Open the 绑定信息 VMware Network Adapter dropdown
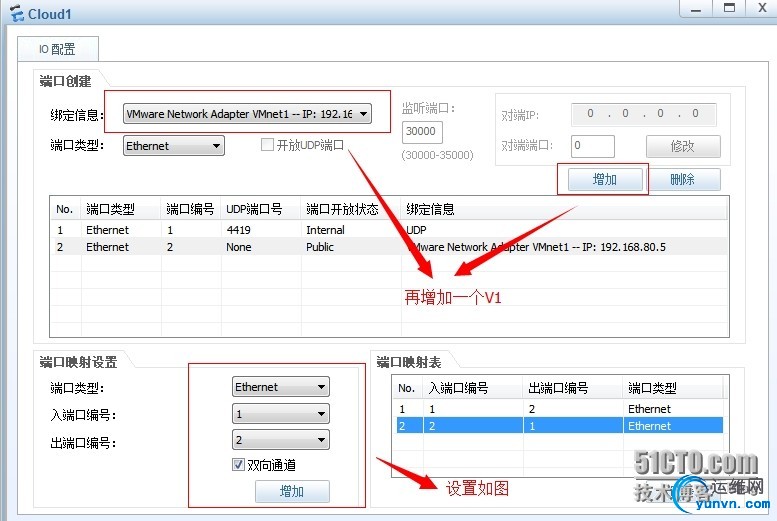 point(247,114)
